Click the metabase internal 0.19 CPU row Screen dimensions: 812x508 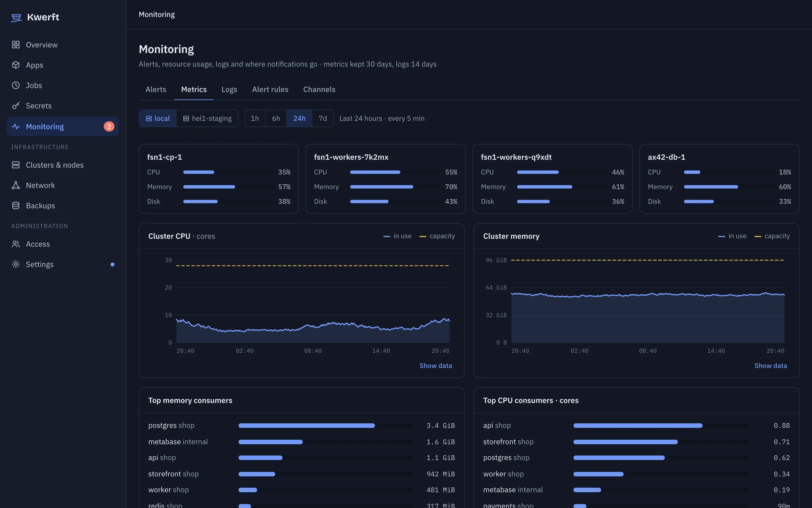(636, 490)
